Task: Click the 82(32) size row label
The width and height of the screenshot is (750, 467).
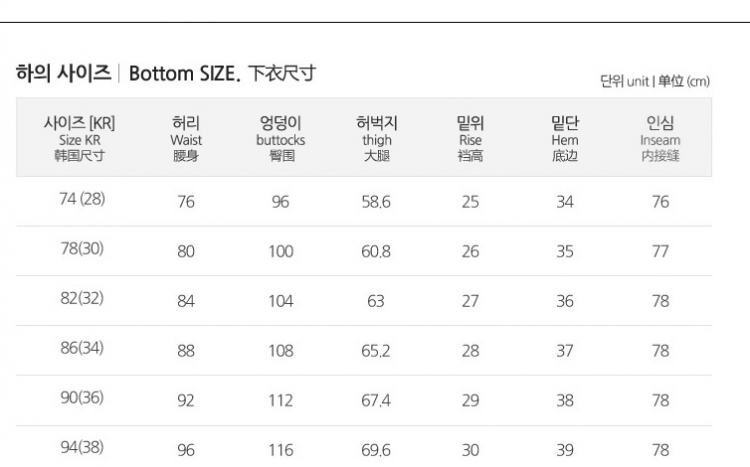Action: point(82,299)
